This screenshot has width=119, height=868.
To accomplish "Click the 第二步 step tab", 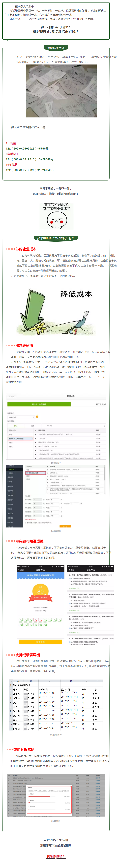I will coord(101,404).
